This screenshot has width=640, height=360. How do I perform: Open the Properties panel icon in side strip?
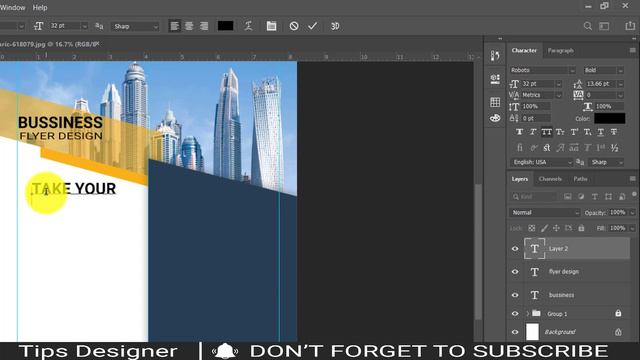click(x=495, y=79)
